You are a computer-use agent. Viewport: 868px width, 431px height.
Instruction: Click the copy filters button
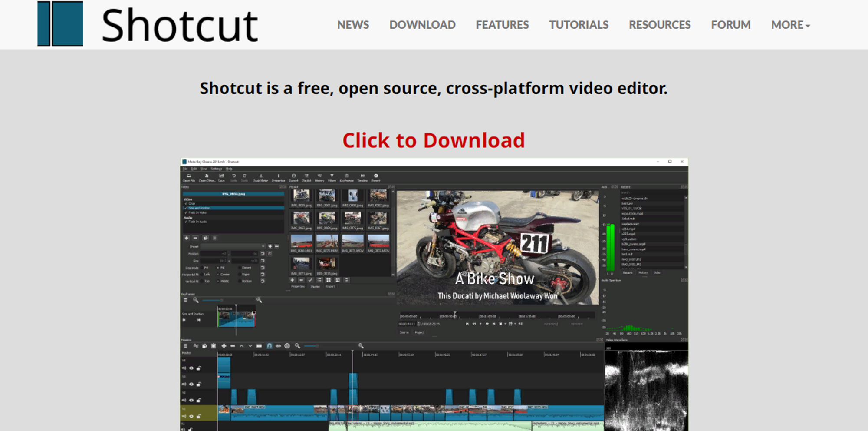pos(206,238)
